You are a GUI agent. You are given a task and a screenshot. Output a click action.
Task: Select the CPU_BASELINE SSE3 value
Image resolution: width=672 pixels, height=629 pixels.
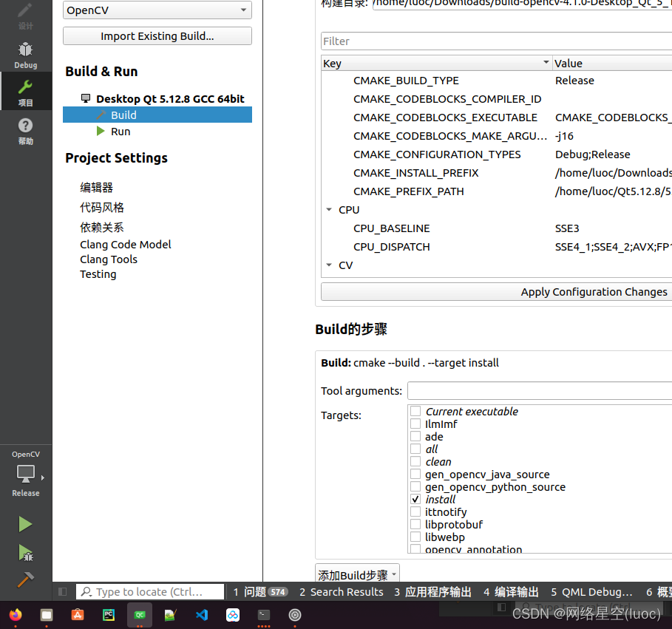coord(567,228)
